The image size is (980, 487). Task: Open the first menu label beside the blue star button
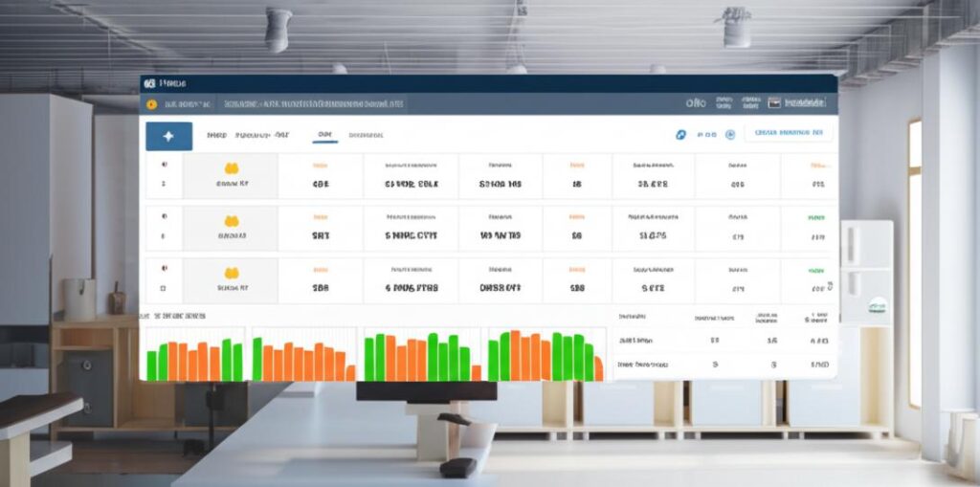[x=216, y=136]
